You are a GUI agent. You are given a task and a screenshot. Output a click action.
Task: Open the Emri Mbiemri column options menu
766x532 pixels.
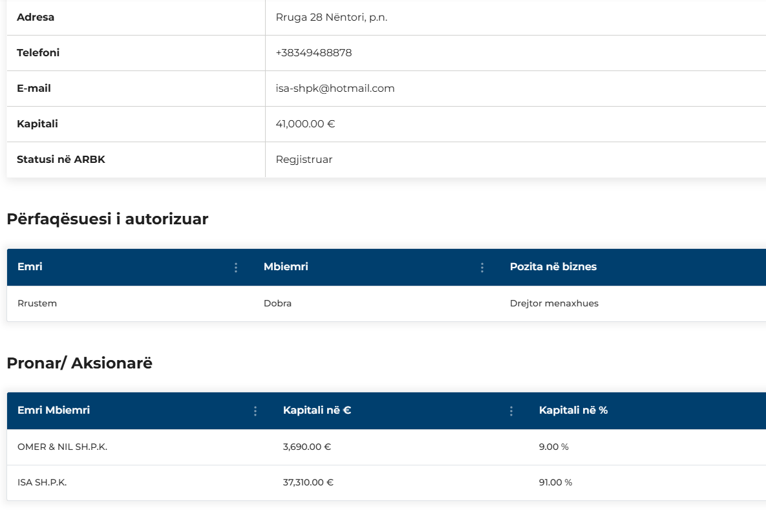(x=255, y=411)
